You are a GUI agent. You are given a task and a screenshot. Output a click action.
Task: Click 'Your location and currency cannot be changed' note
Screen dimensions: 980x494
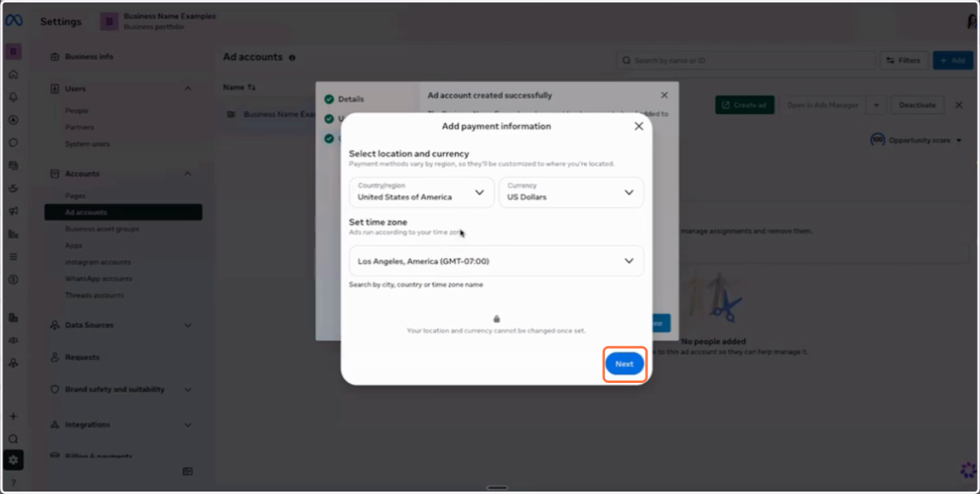tap(496, 331)
